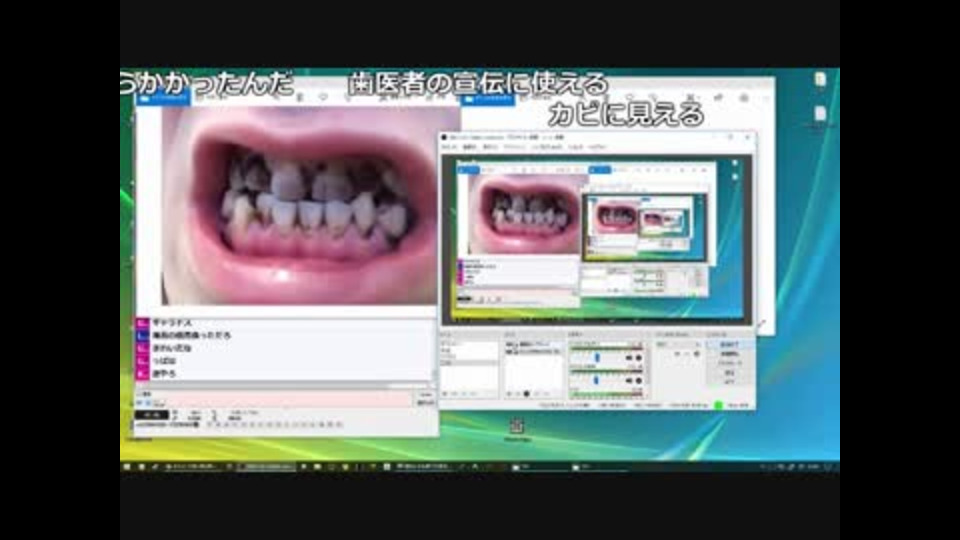Toggle visibility of the second OBS source

coord(509,352)
